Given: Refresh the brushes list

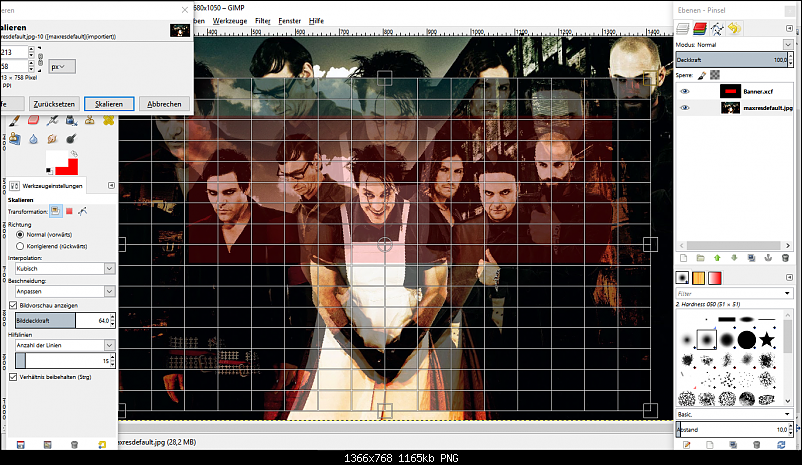Looking at the screenshot, I should pos(781,445).
